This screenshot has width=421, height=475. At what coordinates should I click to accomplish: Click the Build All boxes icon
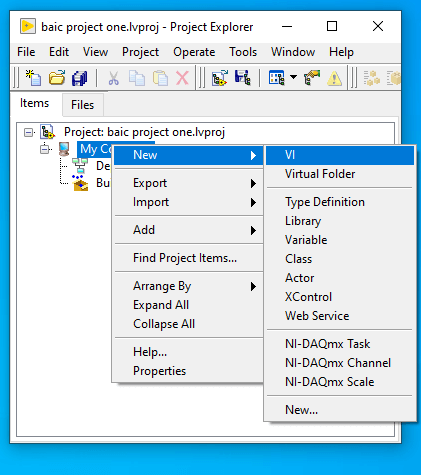pyautogui.click(x=371, y=78)
